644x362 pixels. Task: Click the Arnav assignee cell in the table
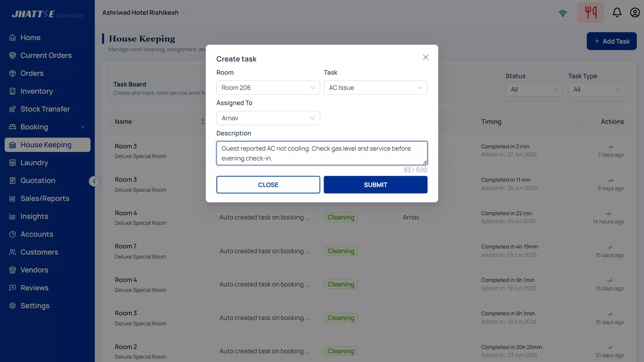[411, 217]
